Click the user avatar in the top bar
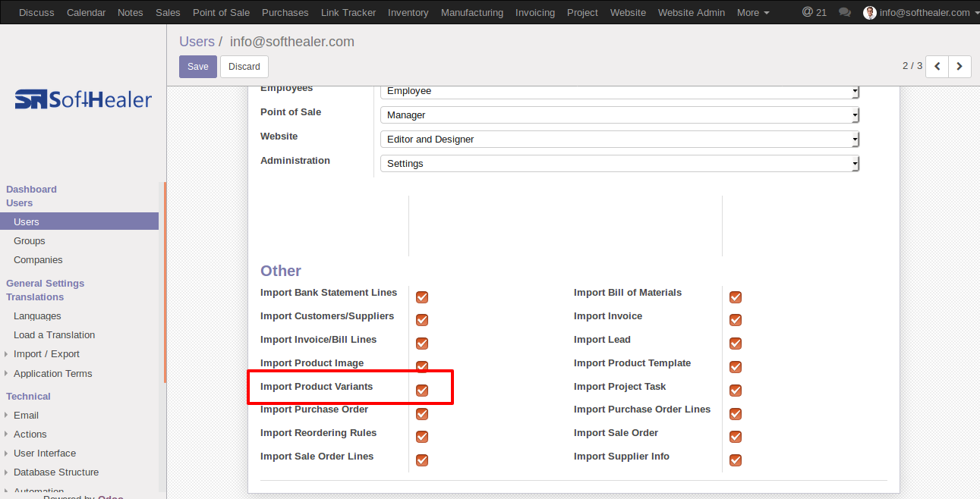This screenshot has width=980, height=499. [x=870, y=12]
